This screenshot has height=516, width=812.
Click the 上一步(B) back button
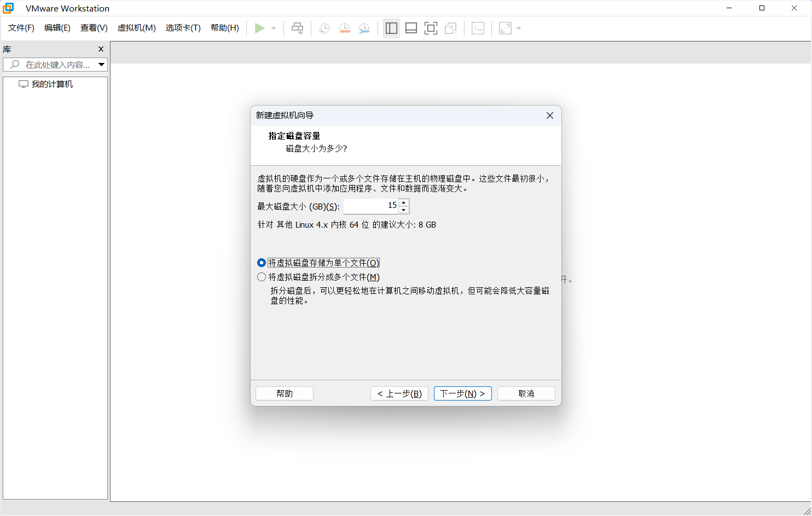click(399, 393)
